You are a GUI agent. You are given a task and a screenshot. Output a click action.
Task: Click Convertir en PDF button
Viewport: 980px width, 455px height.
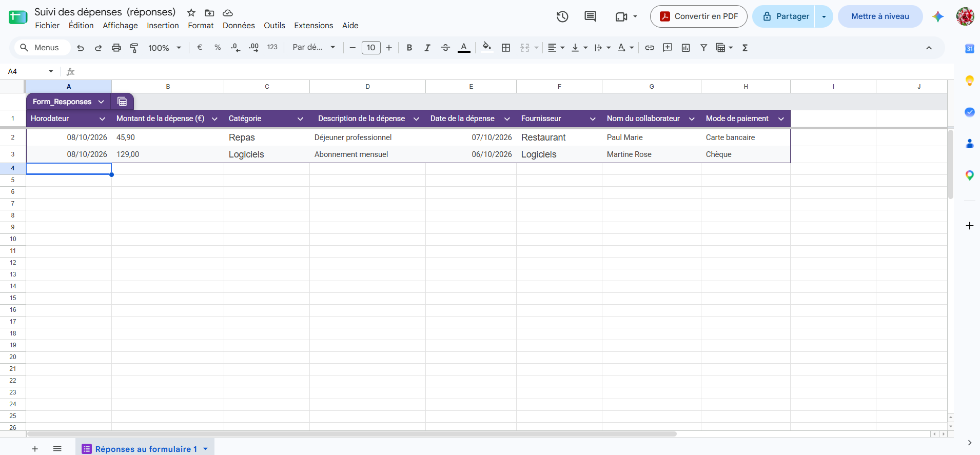(x=698, y=16)
